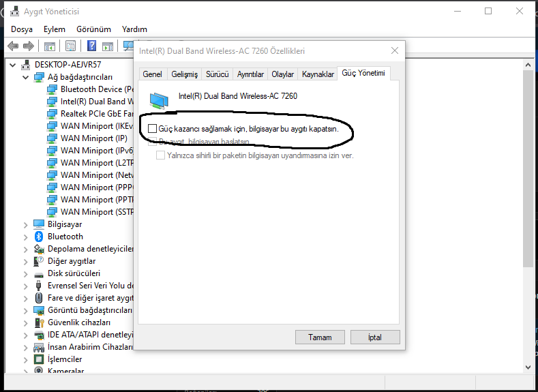Expand the Disk sürücüleri node
Screen dimensions: 538x392
tap(26, 273)
